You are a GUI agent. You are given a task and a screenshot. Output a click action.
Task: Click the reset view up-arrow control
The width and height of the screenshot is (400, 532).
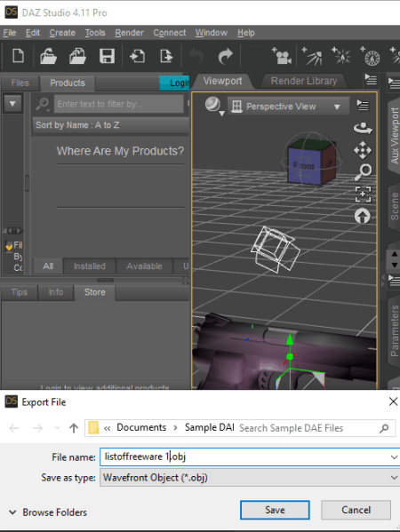pyautogui.click(x=363, y=216)
